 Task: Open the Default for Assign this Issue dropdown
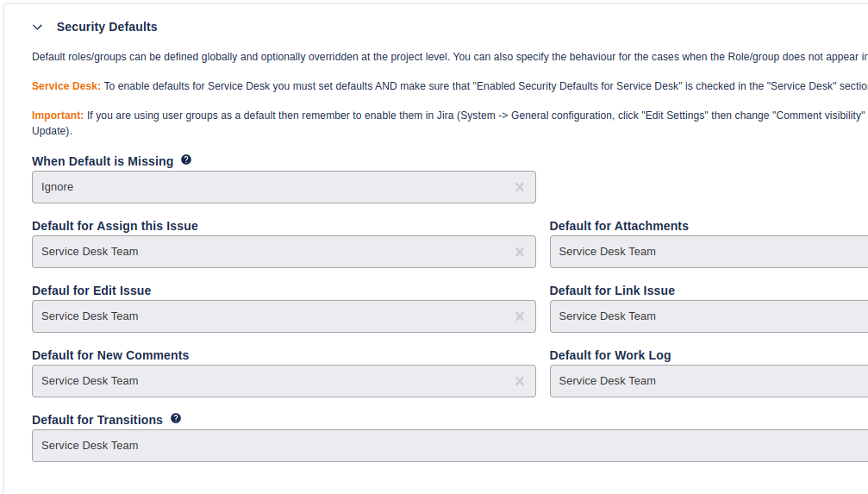[267, 252]
